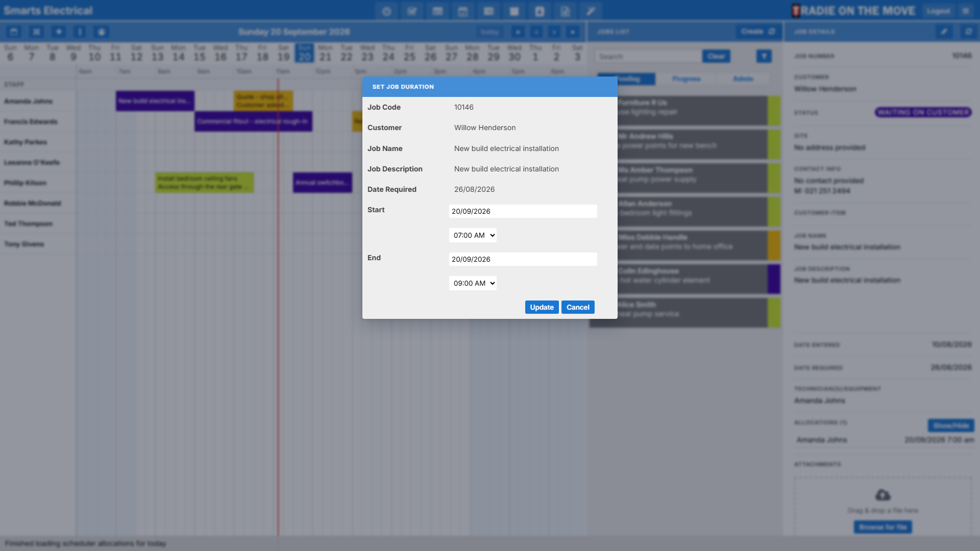Click the checklist icon in the top navigation bar
This screenshot has width=980, height=551.
[x=412, y=11]
